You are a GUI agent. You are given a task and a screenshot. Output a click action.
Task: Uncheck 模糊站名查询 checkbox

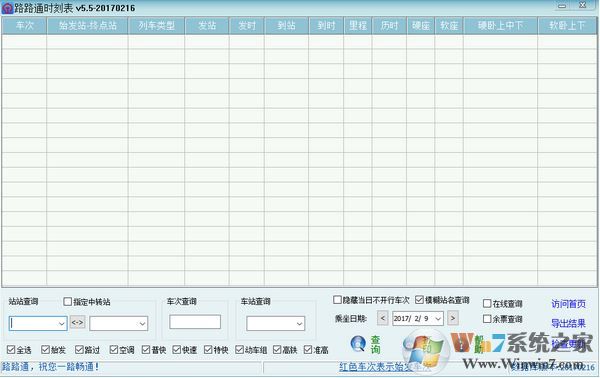click(x=419, y=300)
